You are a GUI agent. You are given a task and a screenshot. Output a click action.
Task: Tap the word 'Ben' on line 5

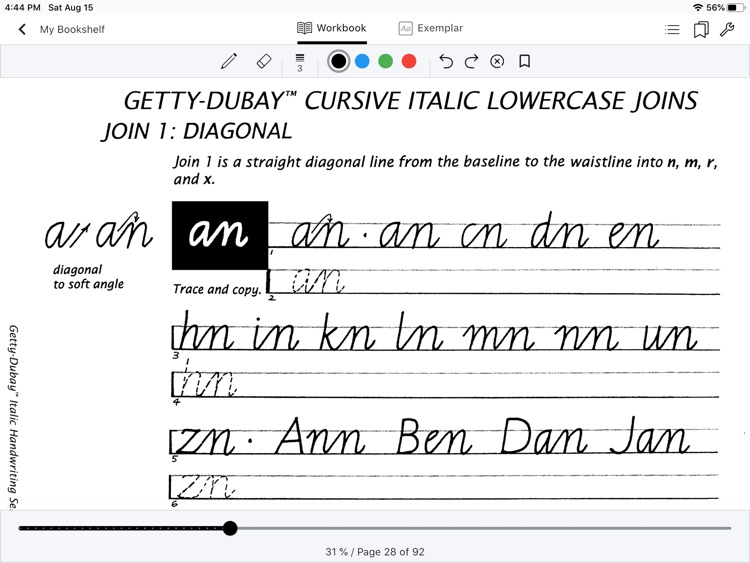[x=434, y=436]
